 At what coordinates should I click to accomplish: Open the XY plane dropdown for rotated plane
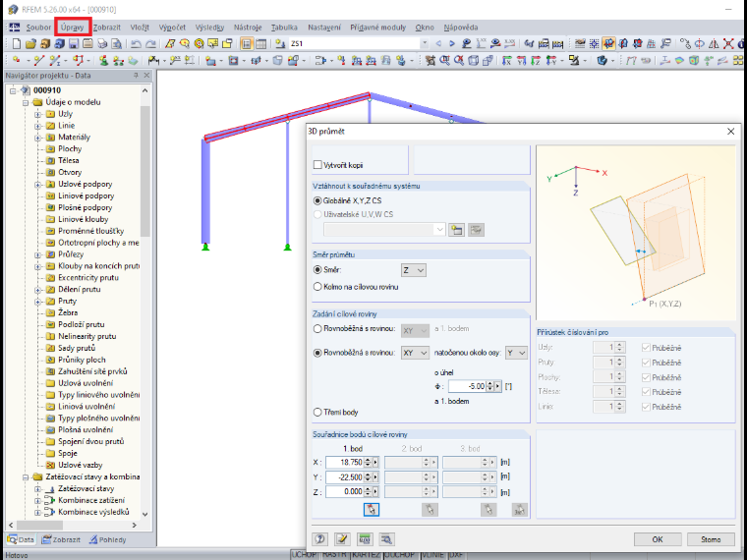[x=415, y=353]
